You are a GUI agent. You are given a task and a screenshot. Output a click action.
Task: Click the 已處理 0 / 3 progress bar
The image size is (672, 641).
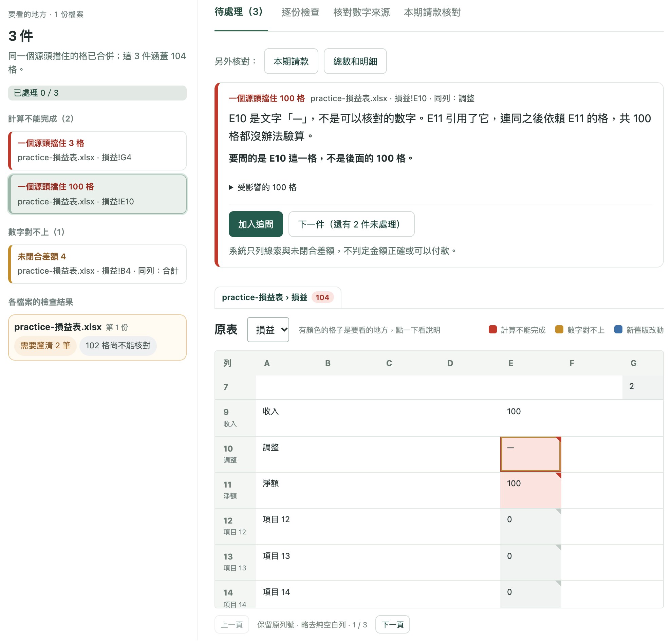[x=97, y=93]
